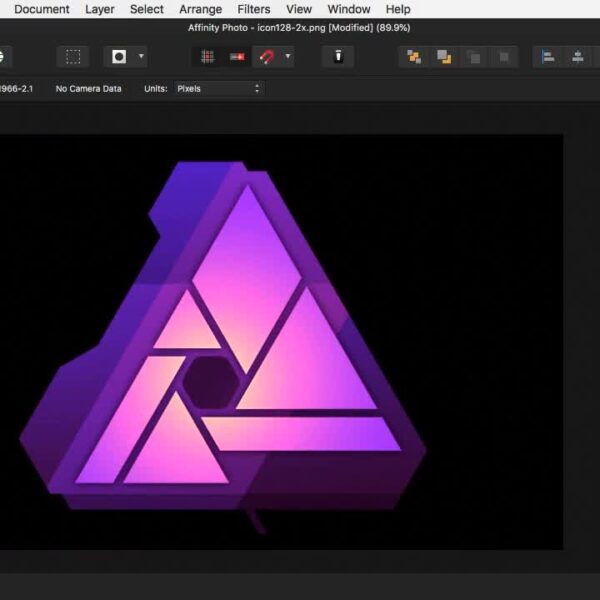Viewport: 600px width, 600px height.
Task: Open the snapping options dropdown arrow
Action: coord(288,57)
